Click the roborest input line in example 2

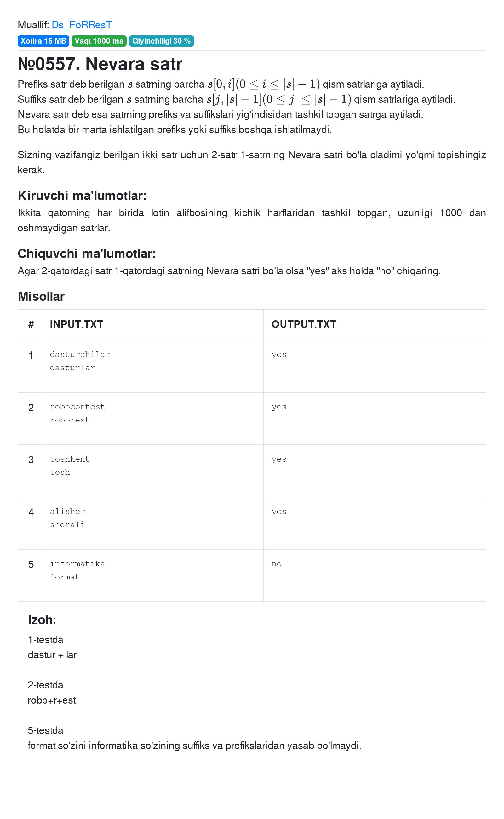click(70, 420)
